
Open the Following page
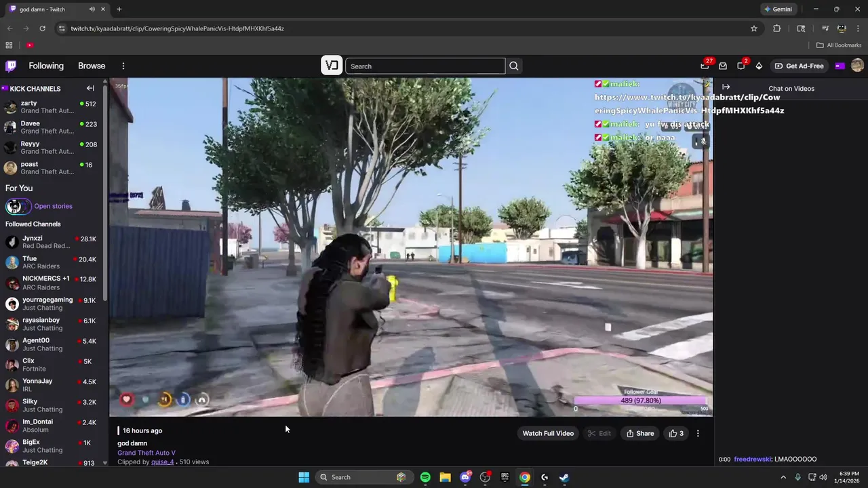46,66
